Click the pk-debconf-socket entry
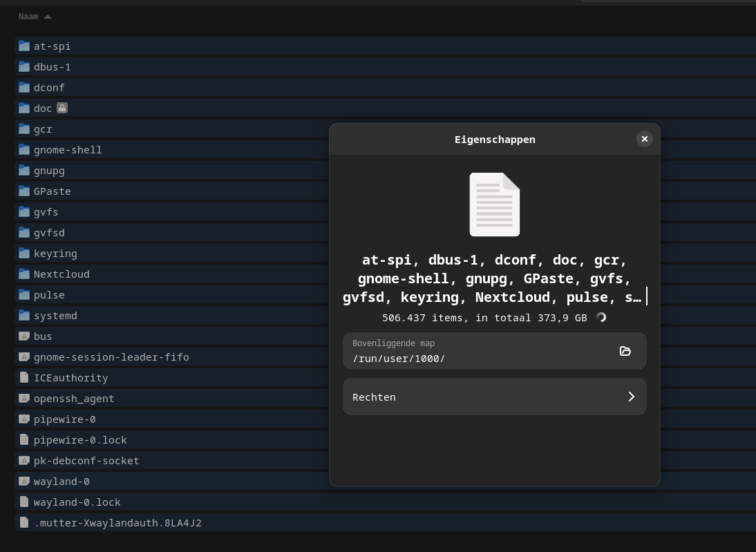The height and width of the screenshot is (552, 756). click(86, 460)
